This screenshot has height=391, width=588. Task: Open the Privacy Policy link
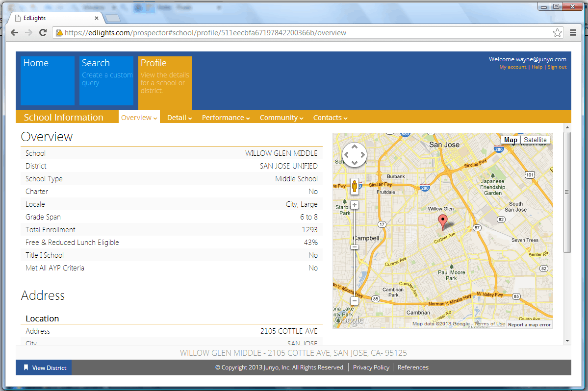pos(371,367)
